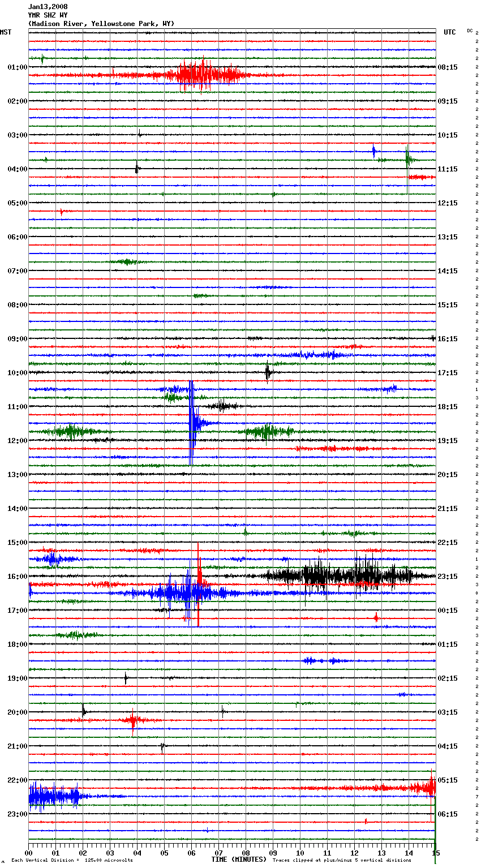This screenshot has height=868, width=481.
Task: Click the 02:15 UTC time label
Action: coord(448,678)
